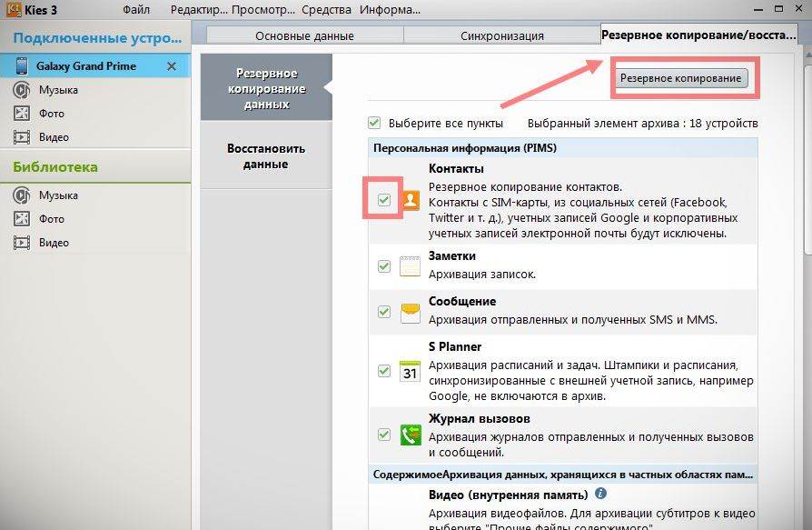812x530 pixels.
Task: Uncheck the Журнал вызовов checkbox
Action: click(x=384, y=435)
